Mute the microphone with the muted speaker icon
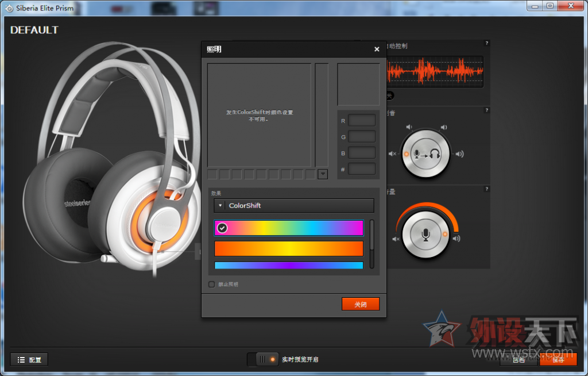Screen dimensions: 588x376 396,239
